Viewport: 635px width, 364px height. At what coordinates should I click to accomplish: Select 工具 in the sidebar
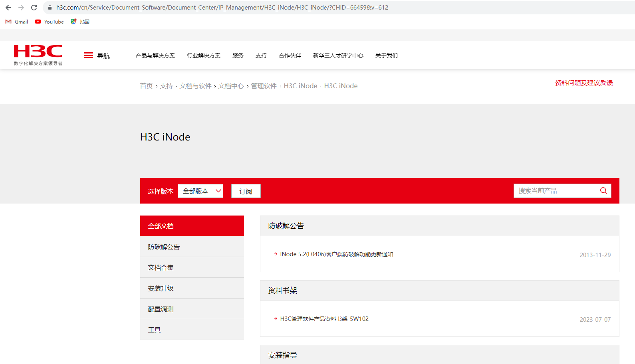[x=192, y=330]
